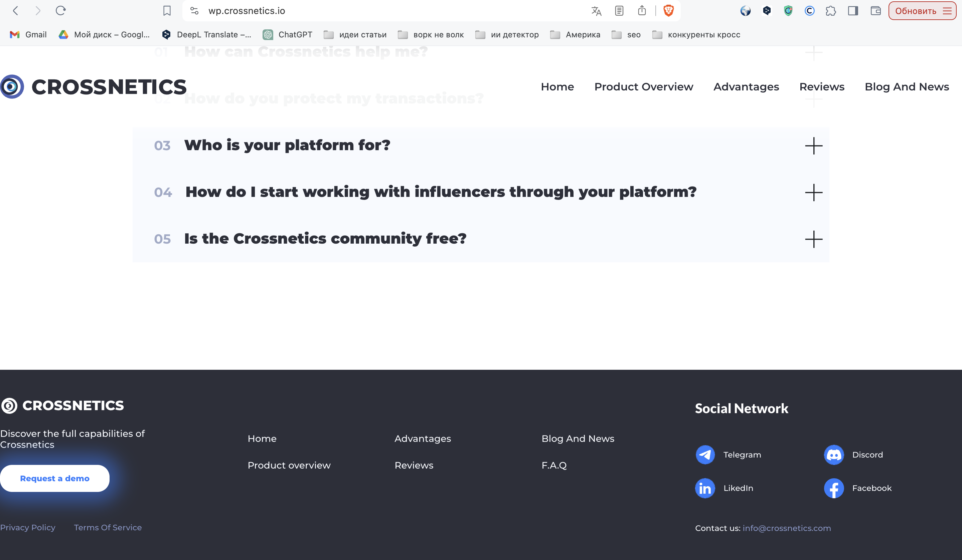
Task: Click the Facebook circle icon
Action: coord(834,488)
